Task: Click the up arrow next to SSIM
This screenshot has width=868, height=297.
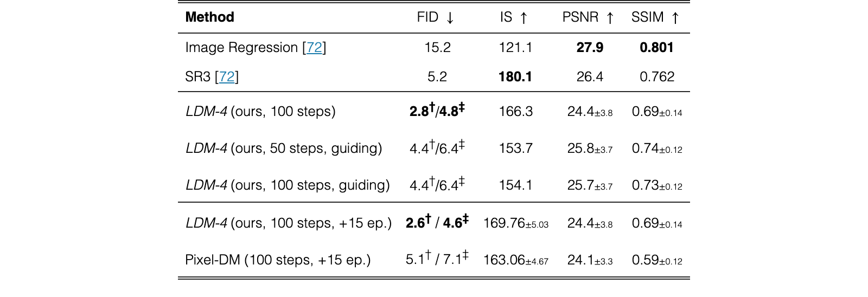Action: (x=675, y=18)
